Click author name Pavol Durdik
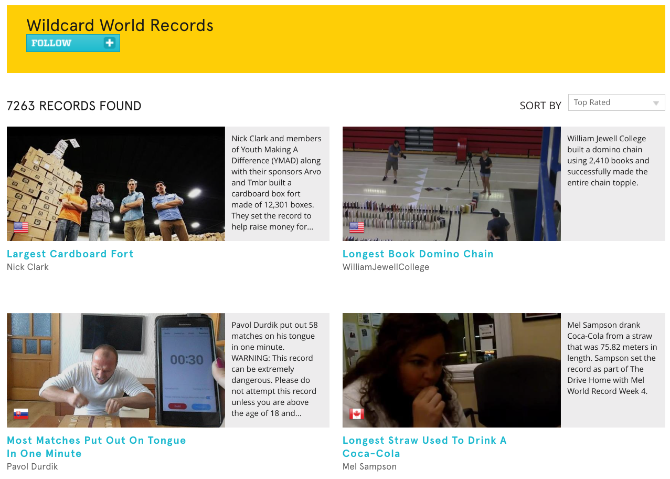This screenshot has height=479, width=670. (32, 467)
